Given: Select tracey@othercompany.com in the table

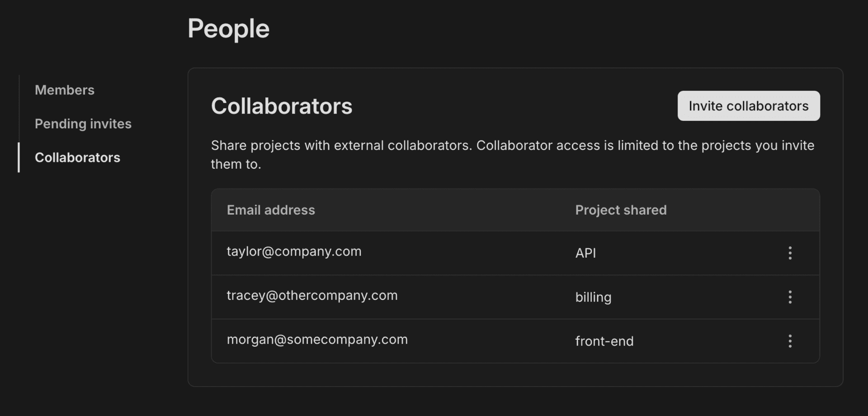Looking at the screenshot, I should [312, 295].
